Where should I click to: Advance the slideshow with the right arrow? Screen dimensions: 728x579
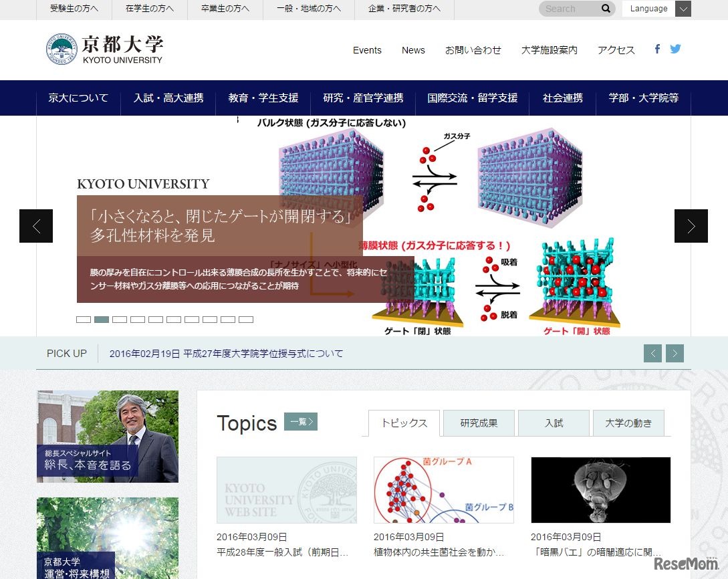point(691,226)
